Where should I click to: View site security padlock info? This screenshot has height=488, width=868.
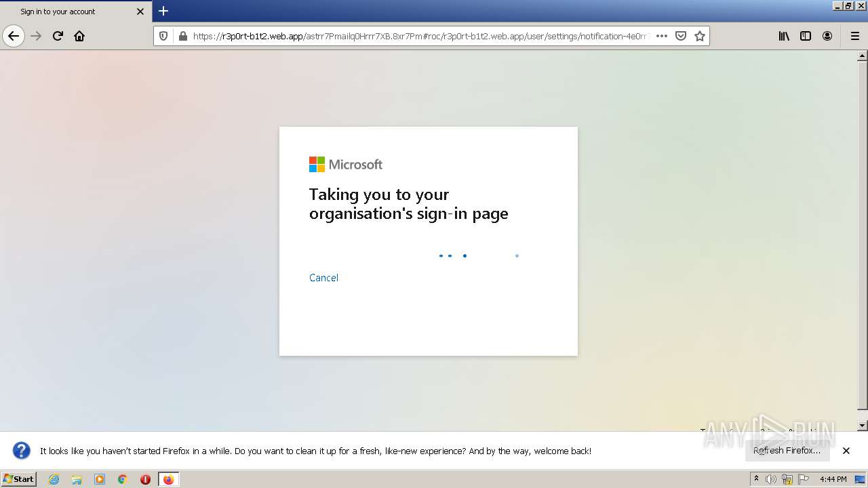pos(182,36)
